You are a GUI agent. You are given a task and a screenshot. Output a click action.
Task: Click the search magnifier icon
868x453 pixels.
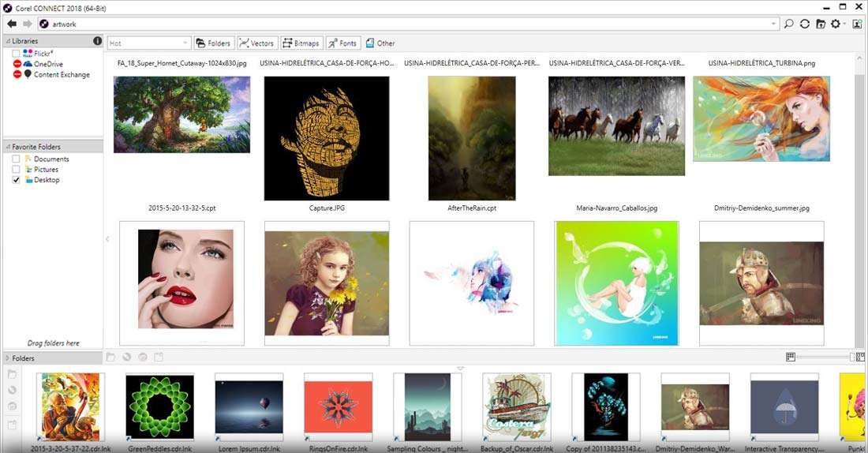(x=788, y=24)
